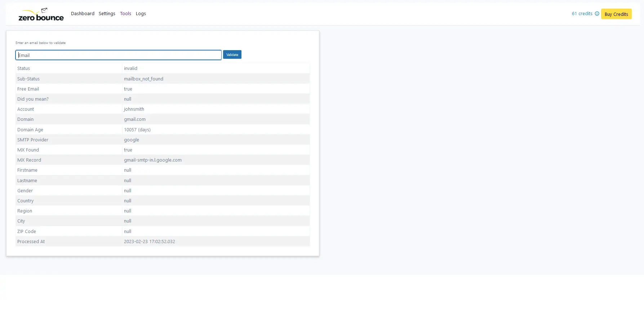Viewport: 644px width, 325px height.
Task: Select the gmail.com domain value
Action: point(135,119)
